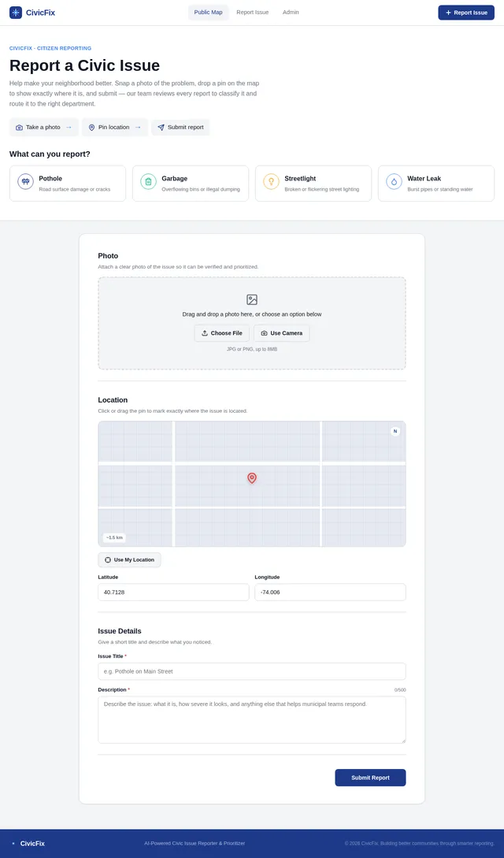Screen dimensions: 504x858
Task: Click the red map pin marker
Action: 251,478
